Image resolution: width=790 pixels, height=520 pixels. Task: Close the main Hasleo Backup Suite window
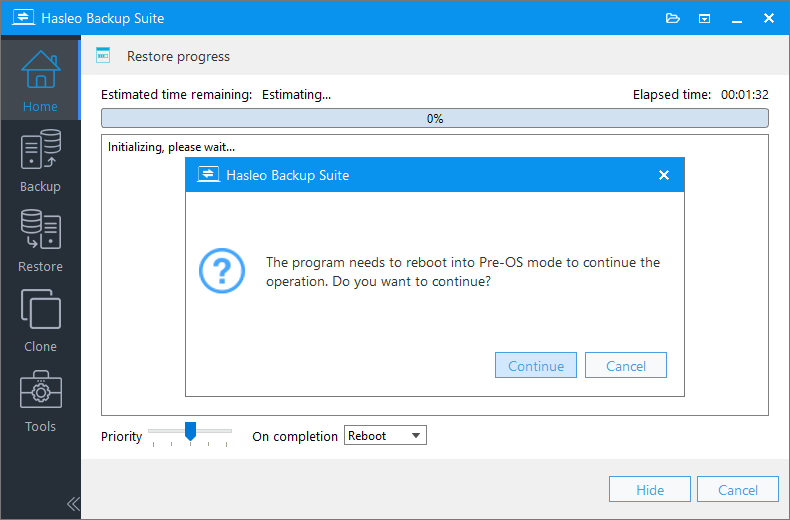coord(769,19)
